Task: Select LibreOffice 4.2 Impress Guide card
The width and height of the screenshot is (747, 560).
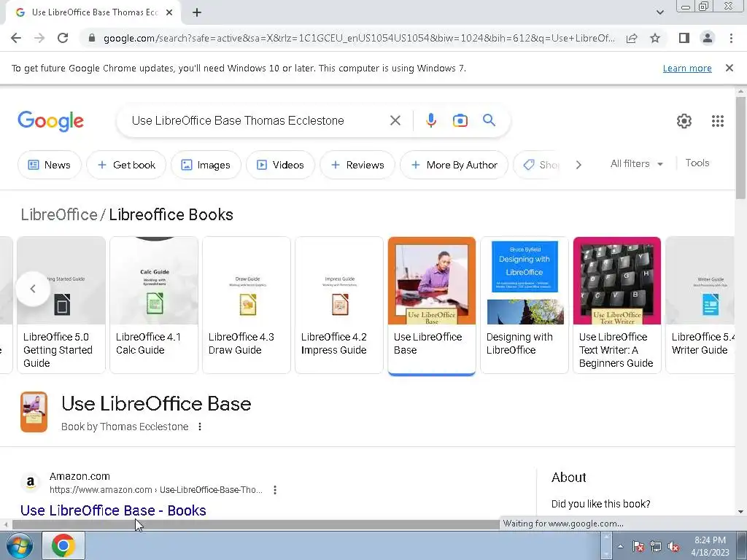Action: pyautogui.click(x=339, y=305)
